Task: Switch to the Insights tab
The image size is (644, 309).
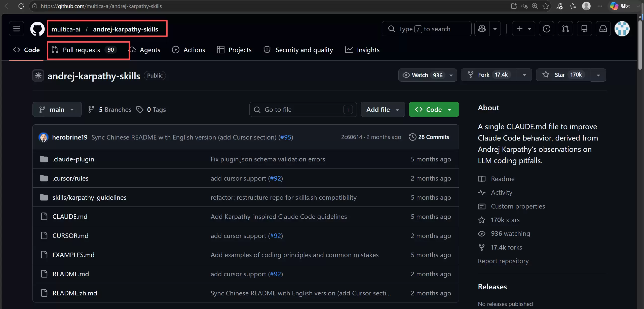Action: coord(362,50)
